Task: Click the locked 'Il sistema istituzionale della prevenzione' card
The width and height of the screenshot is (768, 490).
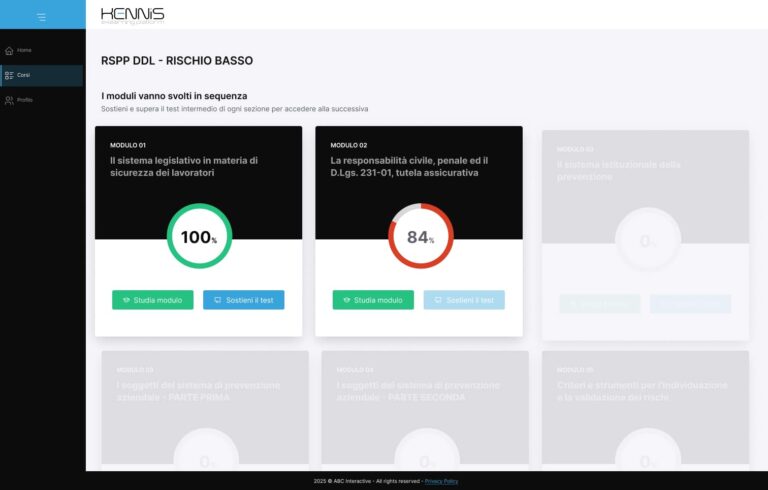Action: 645,235
